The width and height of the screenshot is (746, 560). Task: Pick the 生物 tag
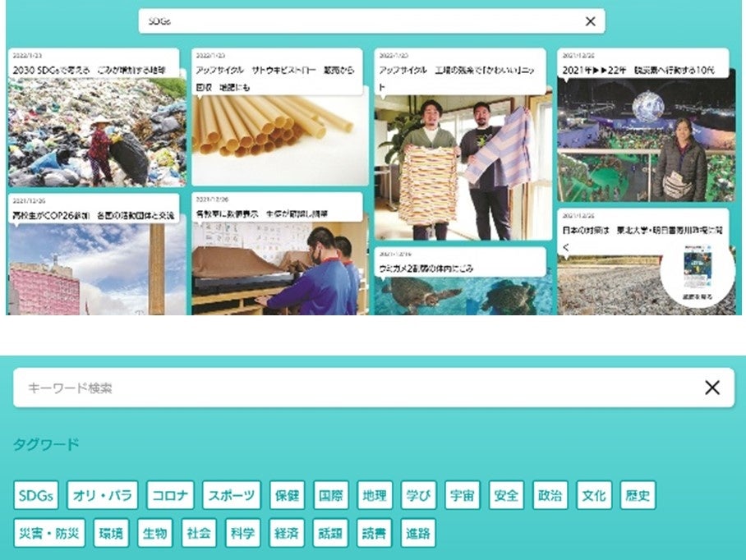[154, 533]
